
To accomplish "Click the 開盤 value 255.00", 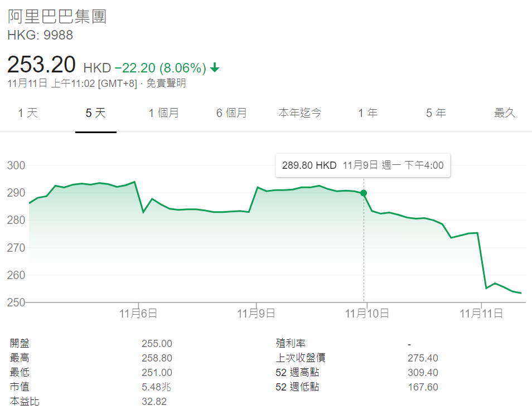I will (x=157, y=344).
